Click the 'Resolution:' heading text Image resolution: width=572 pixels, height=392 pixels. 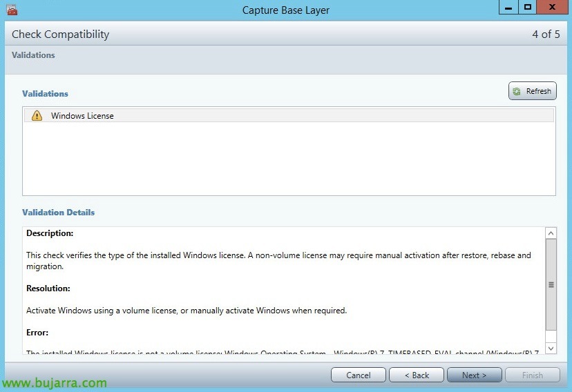click(48, 288)
